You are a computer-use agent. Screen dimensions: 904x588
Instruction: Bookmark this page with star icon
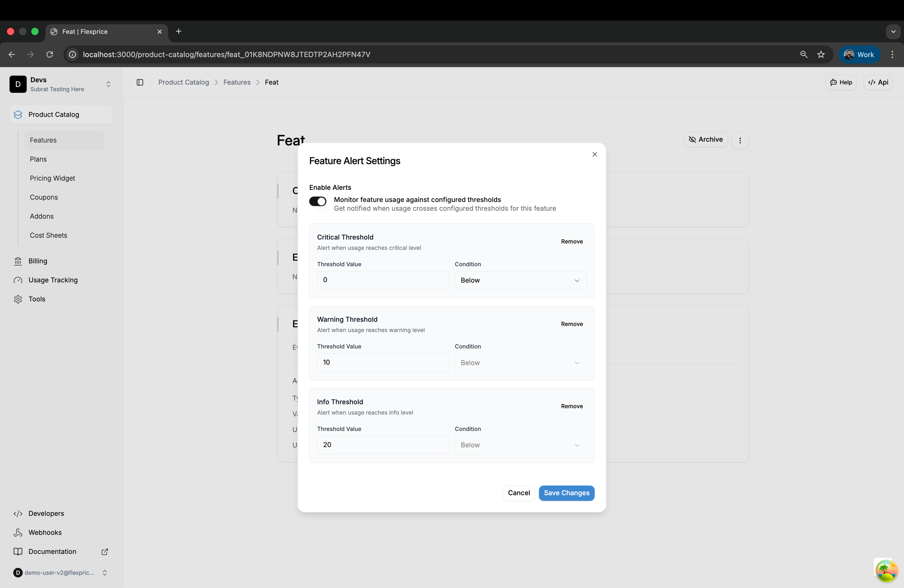[821, 55]
